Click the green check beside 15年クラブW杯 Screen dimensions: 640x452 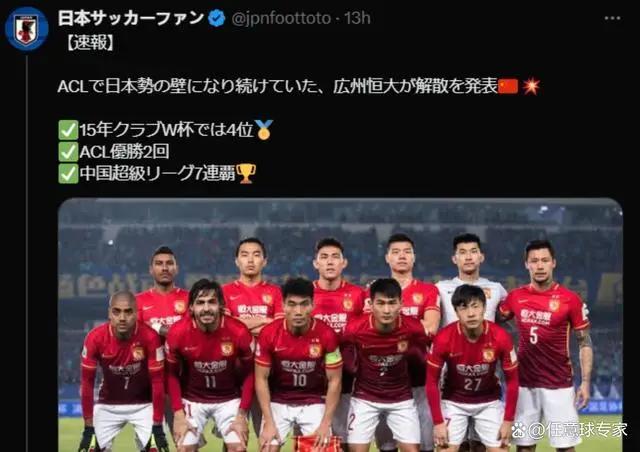(x=68, y=130)
